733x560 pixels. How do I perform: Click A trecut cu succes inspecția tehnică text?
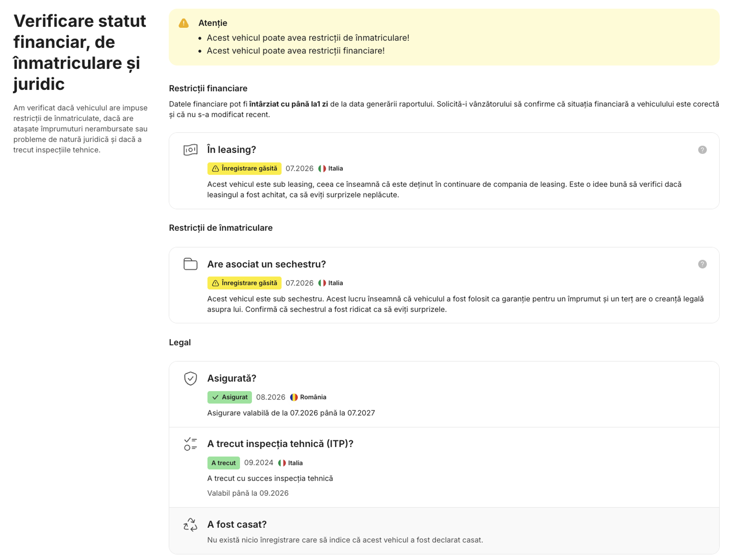pyautogui.click(x=270, y=479)
